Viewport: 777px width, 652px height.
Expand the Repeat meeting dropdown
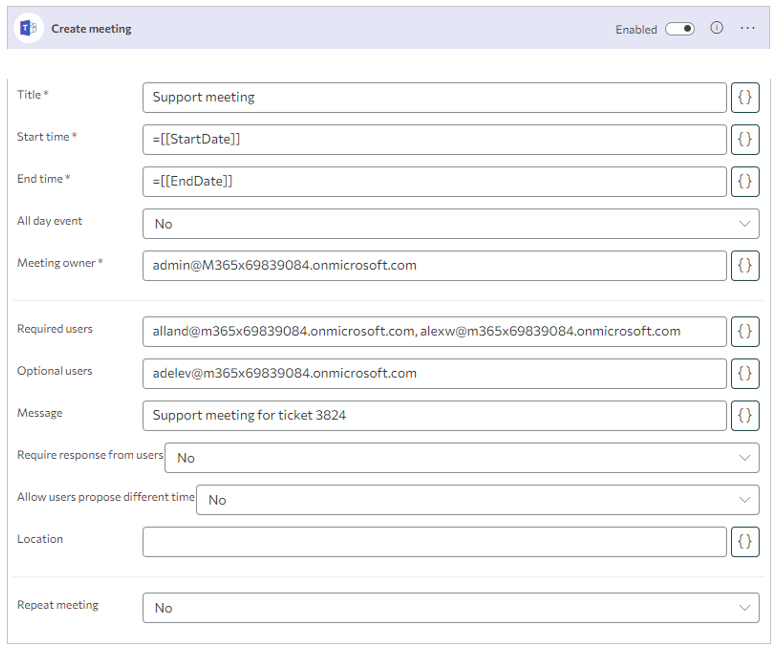click(x=450, y=608)
